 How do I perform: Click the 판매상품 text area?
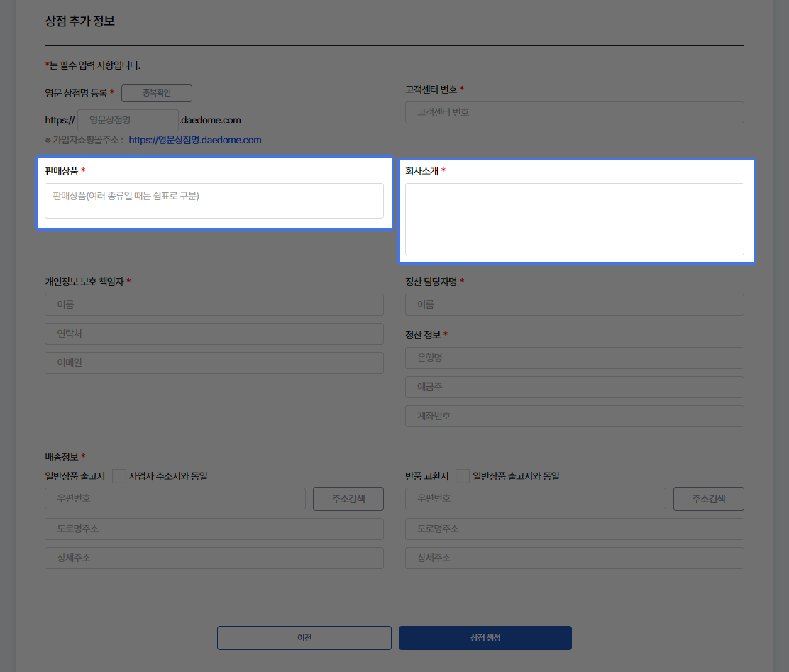pos(214,201)
